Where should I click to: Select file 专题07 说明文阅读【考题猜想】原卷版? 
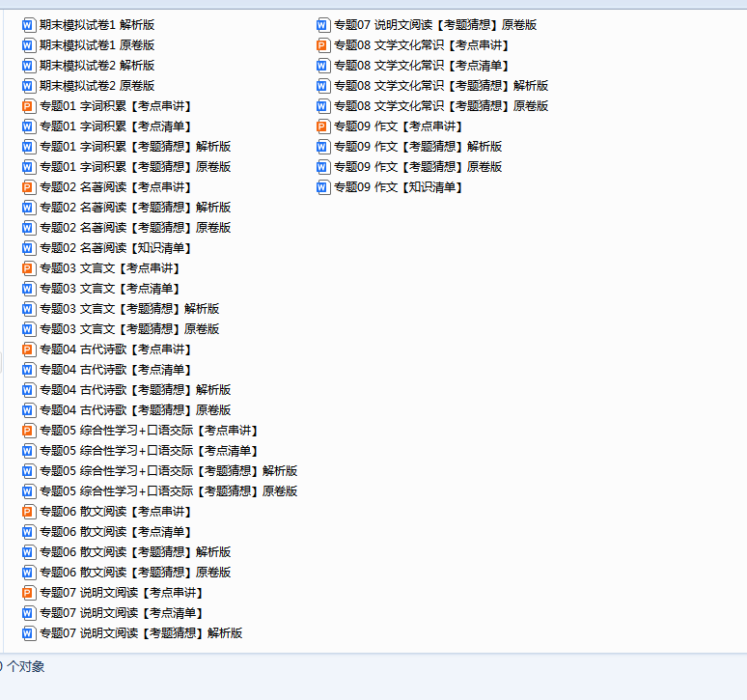(x=435, y=25)
